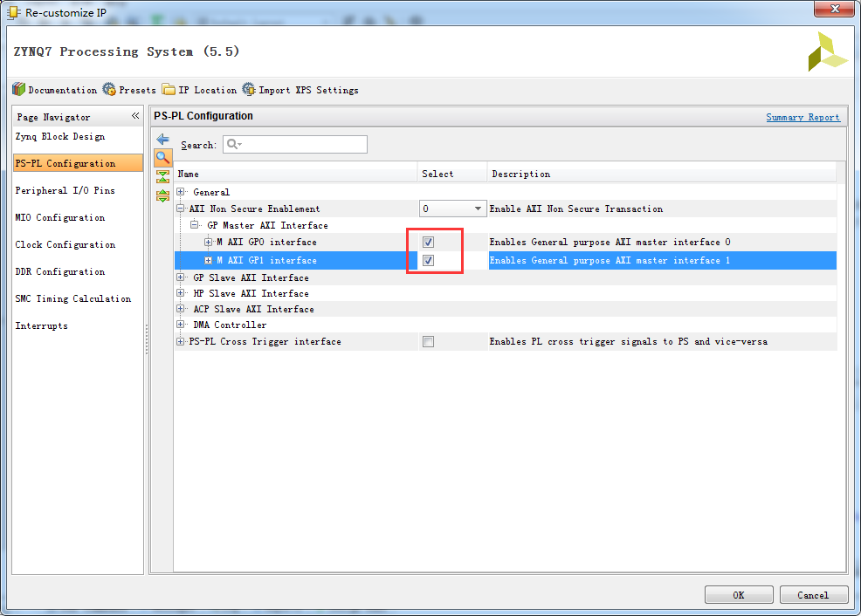
Task: Expand ACP Slave AXI Interface node
Action: tap(181, 309)
